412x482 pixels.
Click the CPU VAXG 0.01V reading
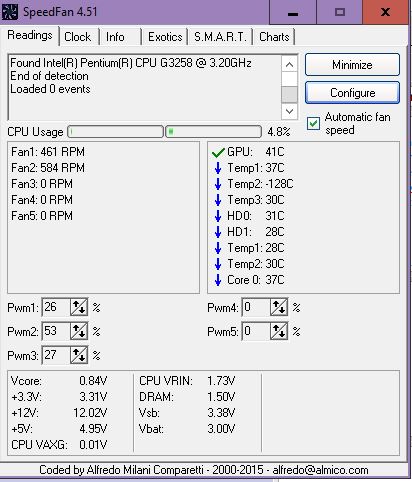click(59, 445)
